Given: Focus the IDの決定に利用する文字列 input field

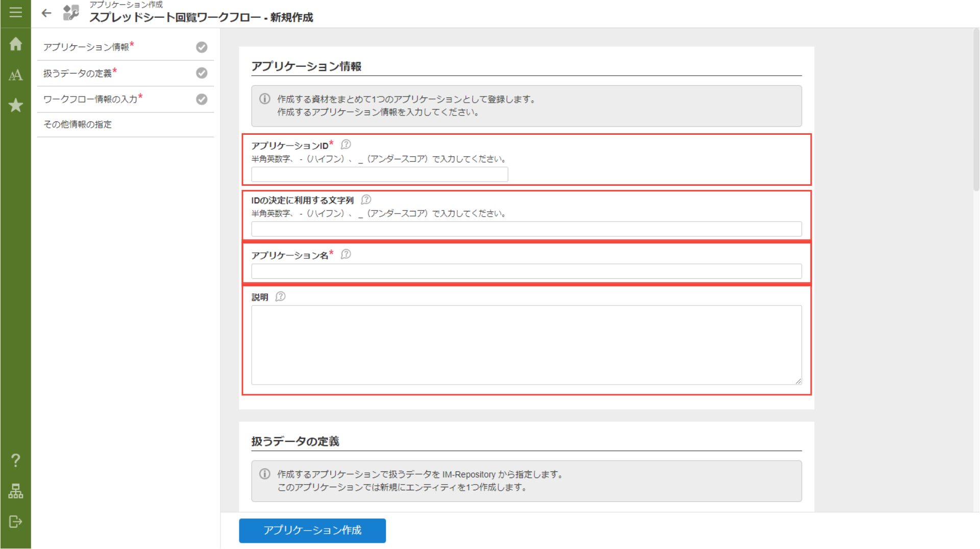Looking at the screenshot, I should [526, 229].
